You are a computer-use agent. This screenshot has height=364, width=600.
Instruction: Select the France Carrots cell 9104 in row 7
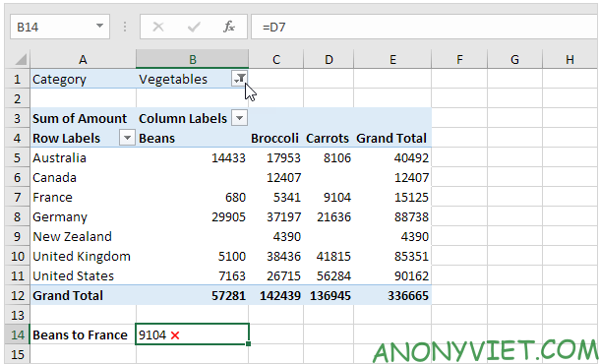pos(329,197)
